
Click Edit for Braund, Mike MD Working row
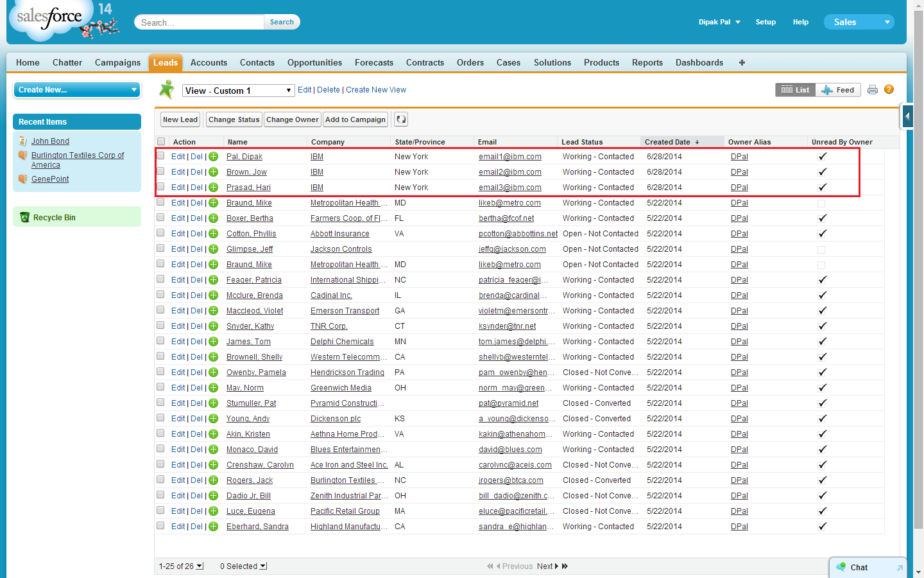tap(178, 203)
